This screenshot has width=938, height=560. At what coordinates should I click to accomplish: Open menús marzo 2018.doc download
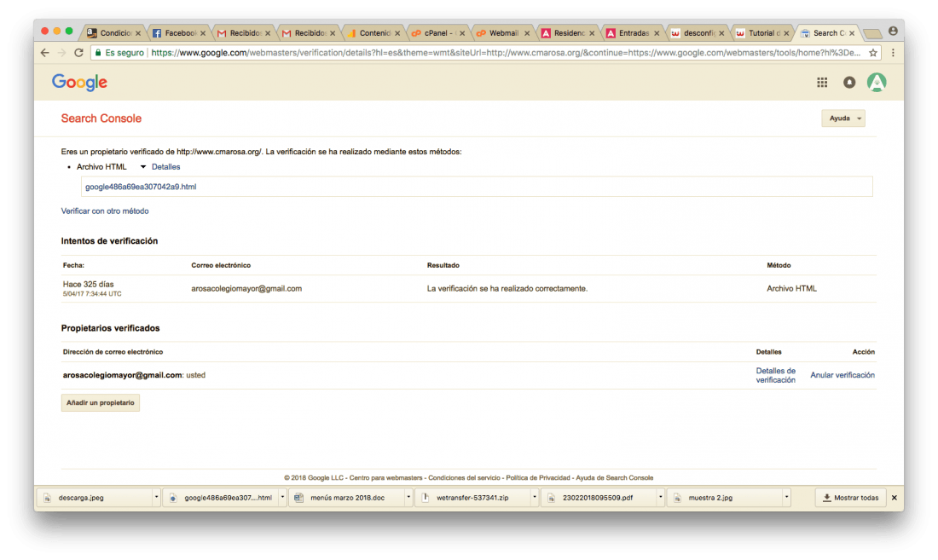tap(347, 497)
